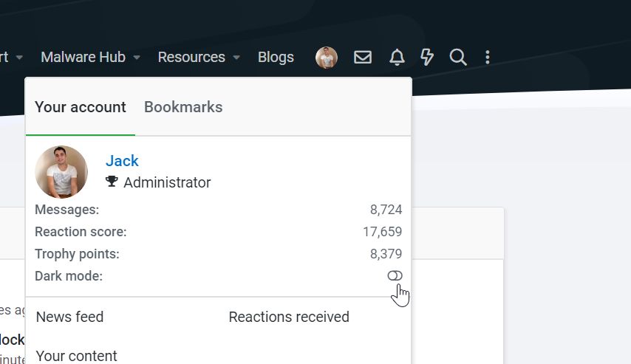The image size is (631, 364).
Task: Open the Resources navigation link
Action: pos(191,57)
